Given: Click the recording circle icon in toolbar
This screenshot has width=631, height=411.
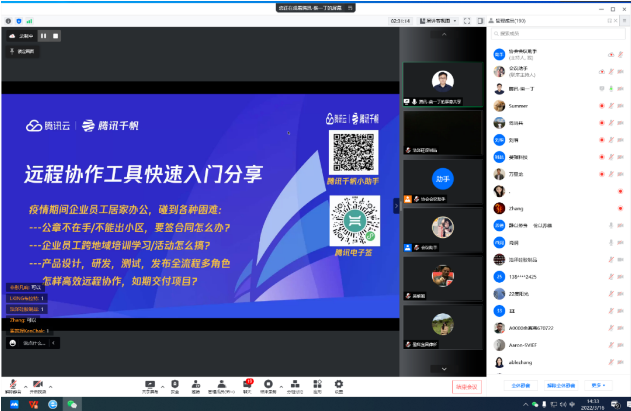Looking at the screenshot, I should (268, 384).
